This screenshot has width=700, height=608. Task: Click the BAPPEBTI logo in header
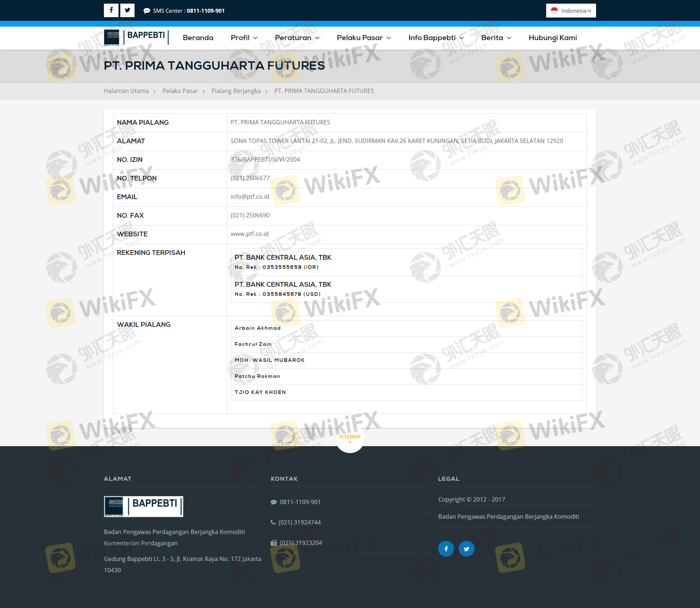[136, 37]
